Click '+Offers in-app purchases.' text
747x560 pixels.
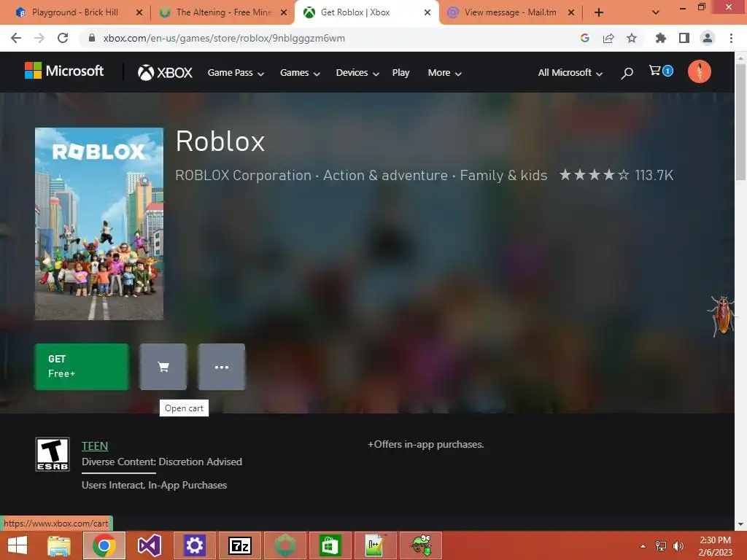425,444
